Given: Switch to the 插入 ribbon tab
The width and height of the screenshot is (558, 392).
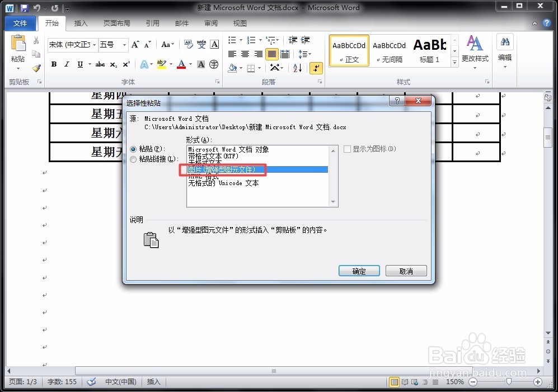Looking at the screenshot, I should (x=81, y=23).
